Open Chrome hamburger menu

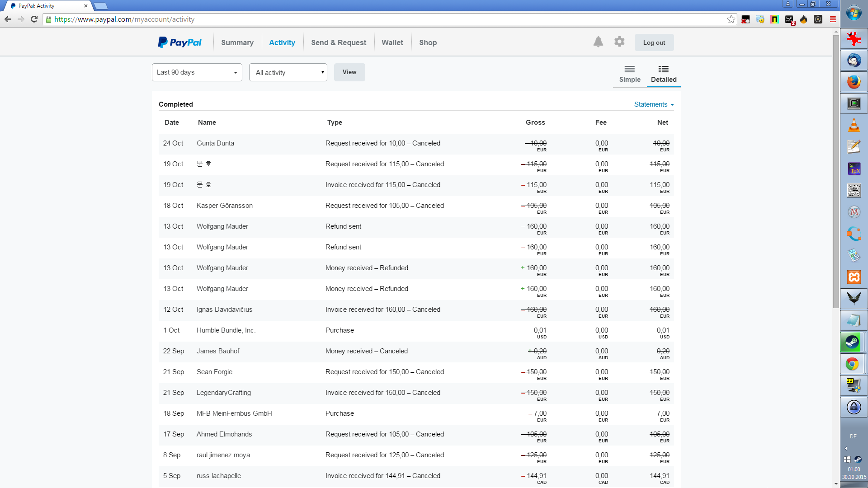coord(833,19)
